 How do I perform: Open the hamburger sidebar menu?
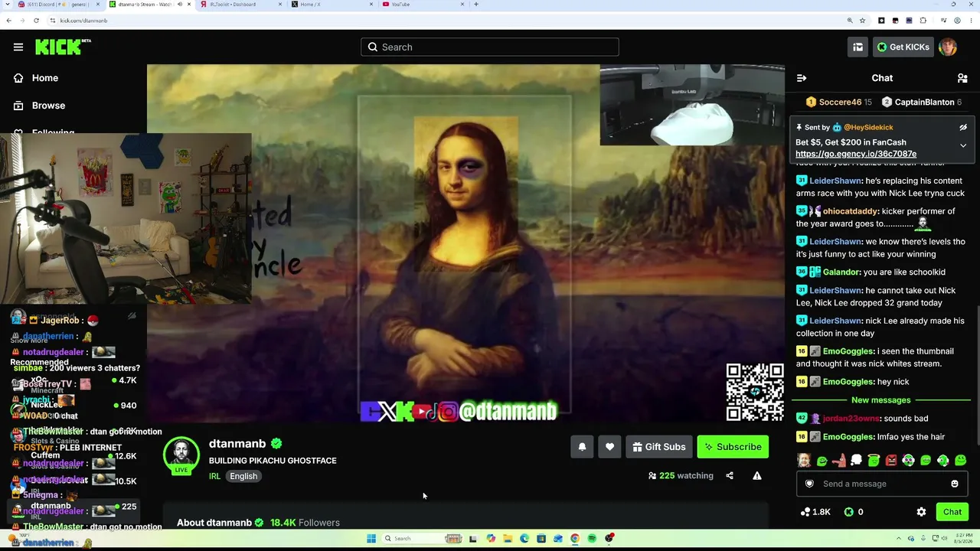(18, 47)
